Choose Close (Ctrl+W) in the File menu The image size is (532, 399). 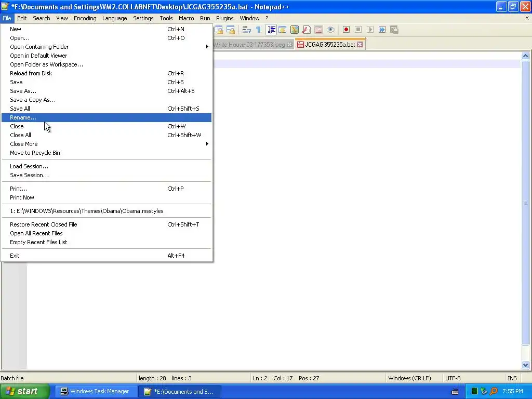pyautogui.click(x=106, y=126)
